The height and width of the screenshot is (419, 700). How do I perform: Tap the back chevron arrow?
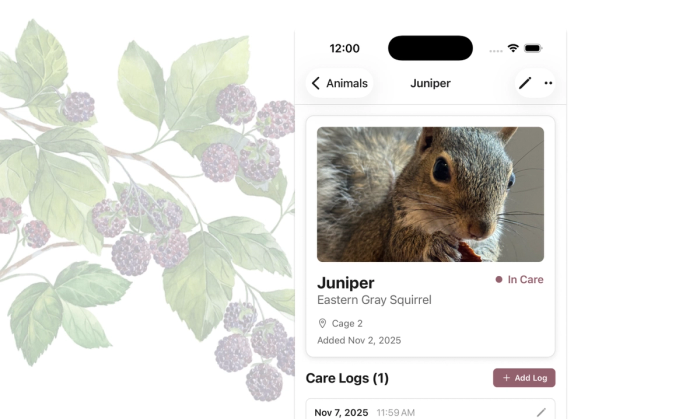pos(316,83)
